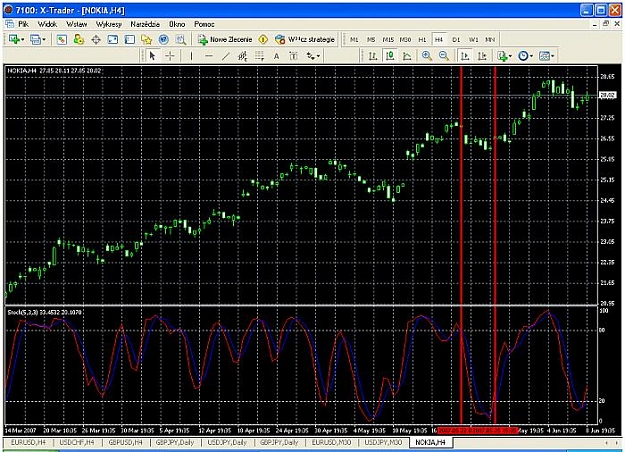
Task: Select the arrow cursor tool
Action: (x=152, y=56)
